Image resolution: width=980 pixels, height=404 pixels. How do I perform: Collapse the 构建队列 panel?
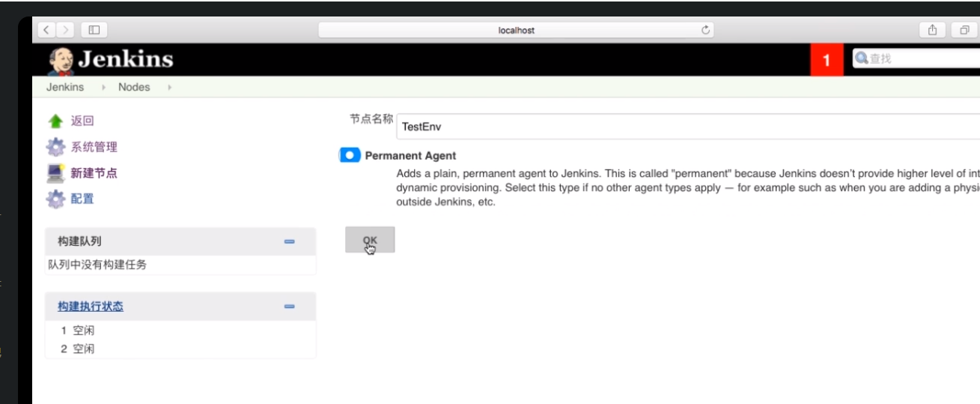coord(290,241)
